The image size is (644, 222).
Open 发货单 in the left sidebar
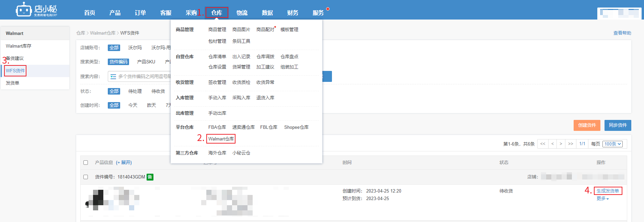12,83
